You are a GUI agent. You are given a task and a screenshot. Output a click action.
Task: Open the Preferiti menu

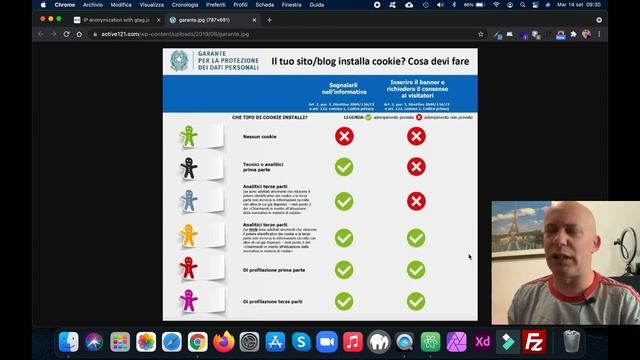216,5
